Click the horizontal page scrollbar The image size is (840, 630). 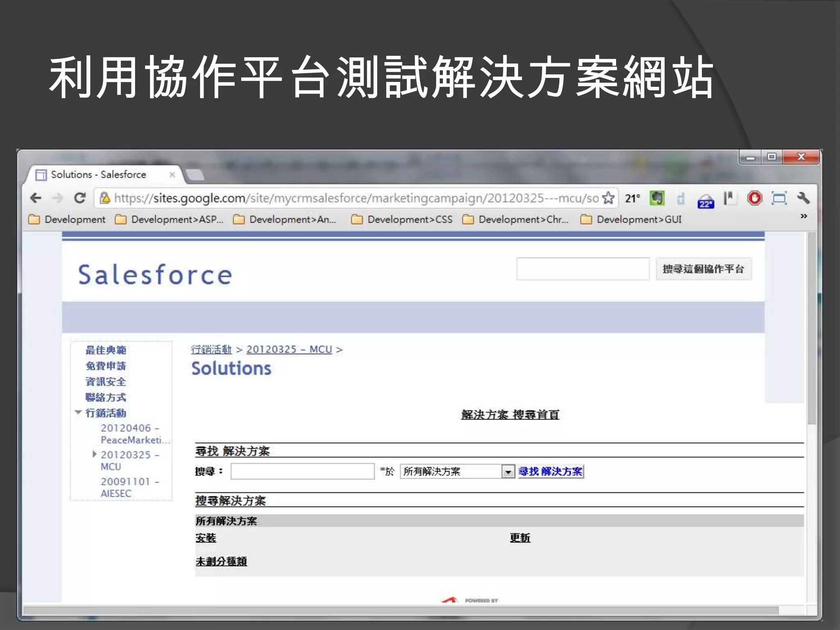(x=401, y=611)
